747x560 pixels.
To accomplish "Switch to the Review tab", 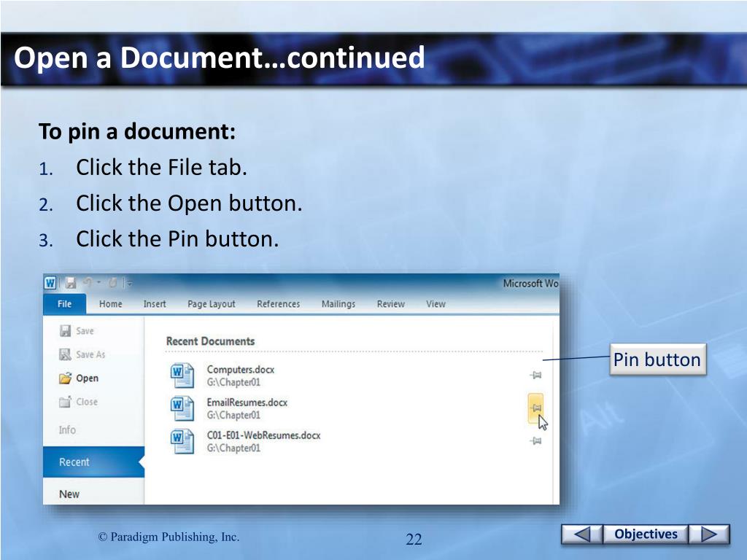I will pyautogui.click(x=391, y=304).
